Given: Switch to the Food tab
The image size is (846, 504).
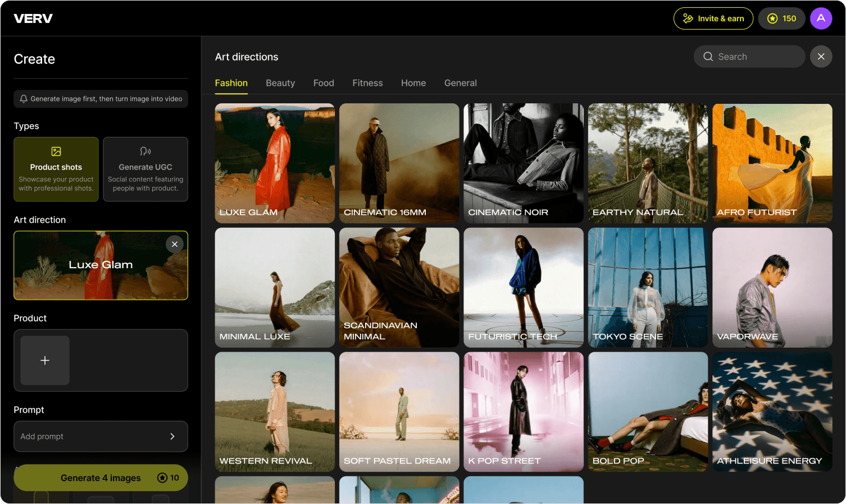Looking at the screenshot, I should [324, 83].
